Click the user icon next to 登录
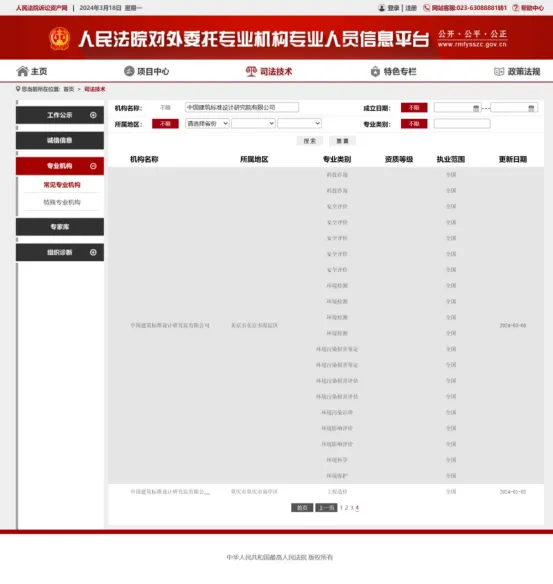 click(382, 8)
